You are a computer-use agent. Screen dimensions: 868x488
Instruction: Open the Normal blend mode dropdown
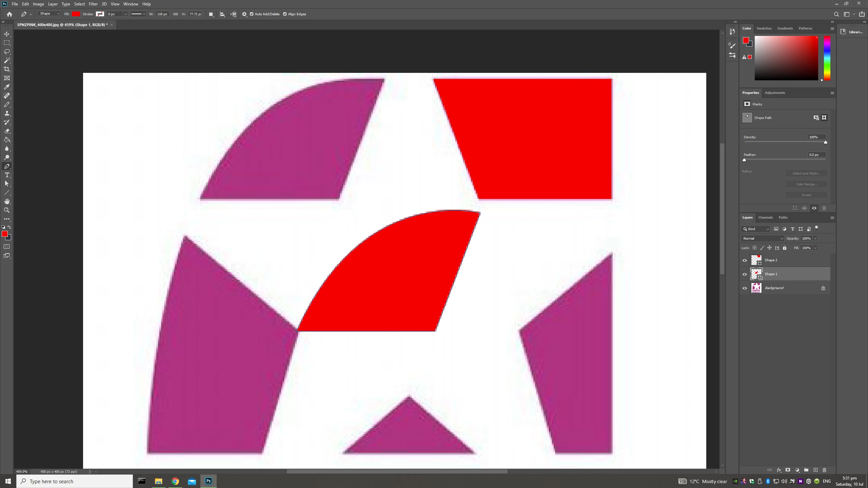pyautogui.click(x=762, y=239)
